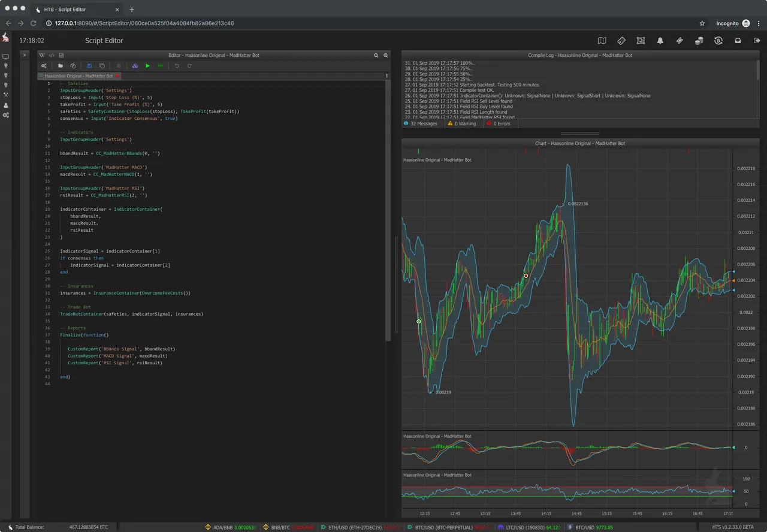This screenshot has width=767, height=532.
Task: Click ADA/BNB ticker in status bar
Action: click(231, 527)
